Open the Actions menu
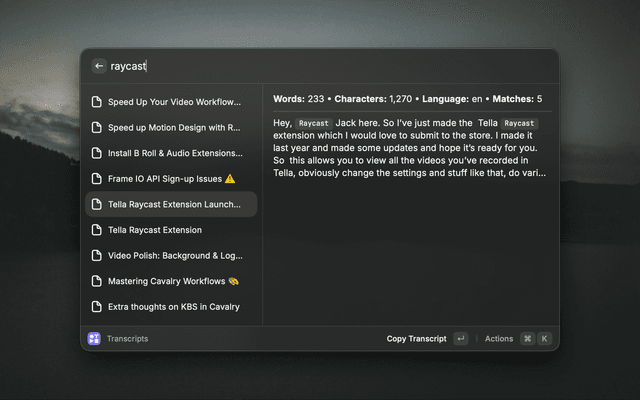640x400 pixels. [x=498, y=339]
